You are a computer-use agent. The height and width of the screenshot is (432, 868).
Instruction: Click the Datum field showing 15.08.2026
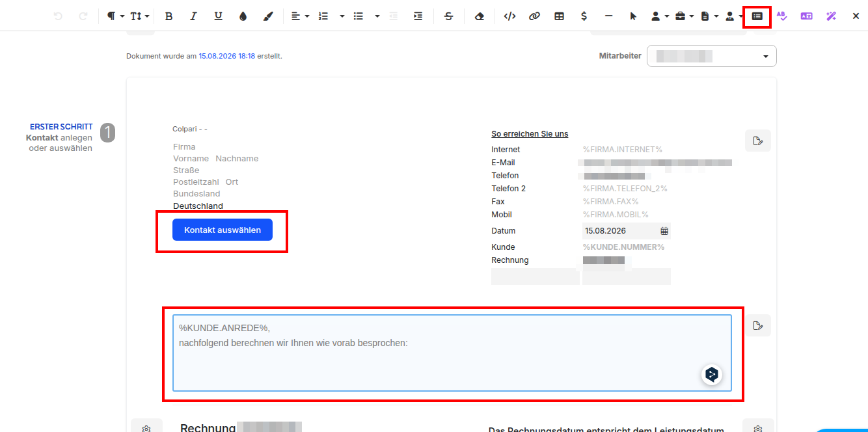click(x=626, y=230)
